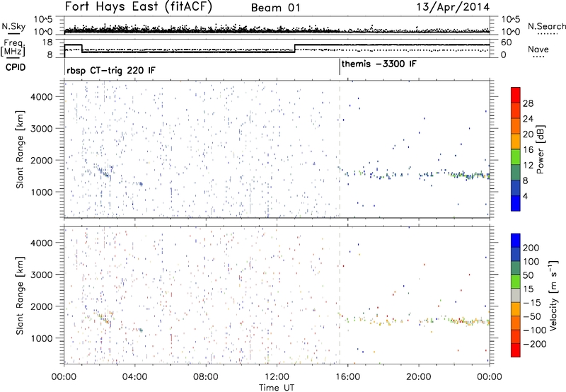566x392 pixels.
Task: Click the '12:00' time tick label
Action: click(277, 377)
